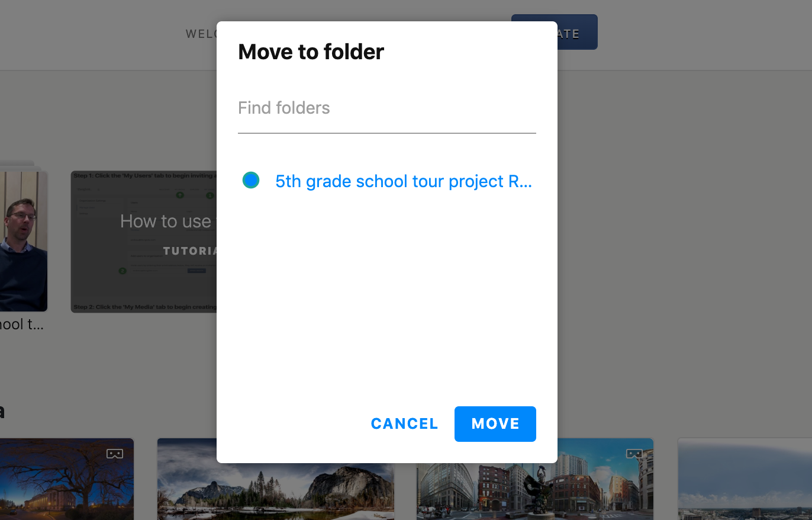Select the night tree and building panorama
This screenshot has height=520, width=812.
[67, 479]
